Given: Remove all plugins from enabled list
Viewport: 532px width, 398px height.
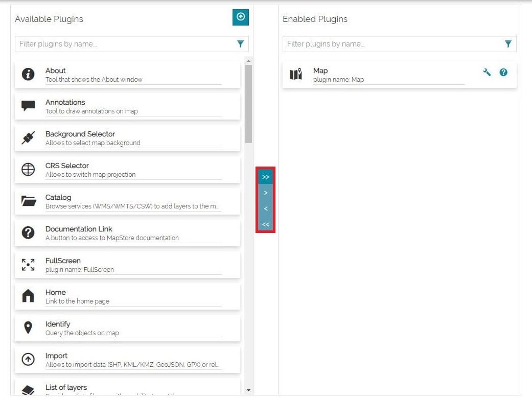Looking at the screenshot, I should 266,224.
